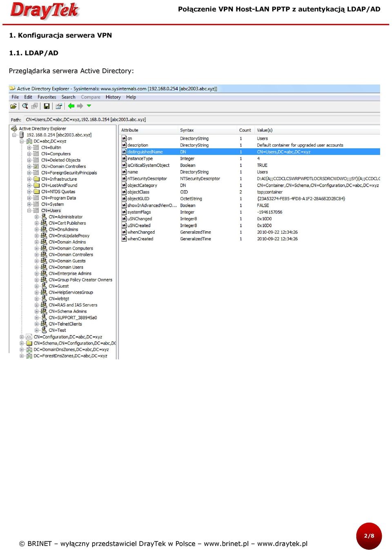392x550 pixels.
Task: Click the Active Directory Explorer root icon
Action: click(14, 128)
